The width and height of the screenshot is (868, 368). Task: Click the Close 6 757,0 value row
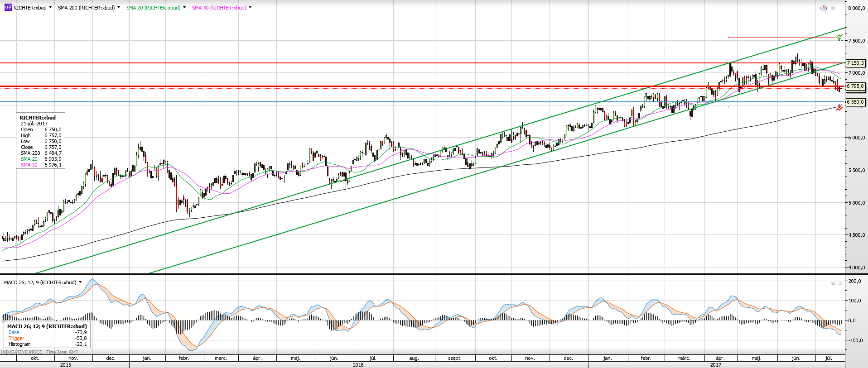tap(41, 147)
